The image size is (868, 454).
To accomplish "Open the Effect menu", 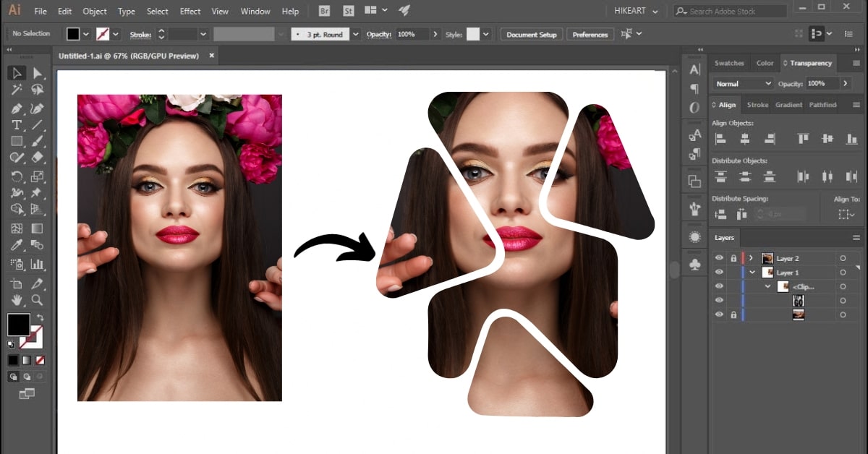I will [190, 12].
